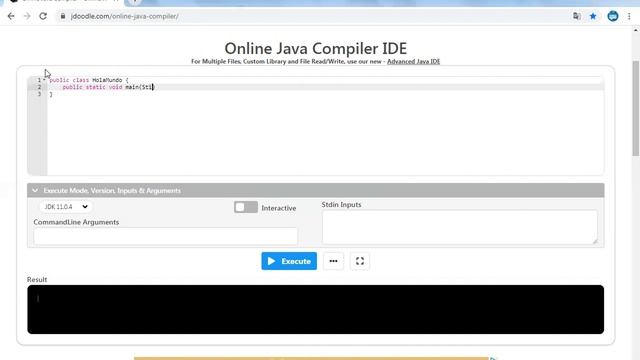
Task: Click the 'public class HolaMundo' line
Action: [89, 80]
